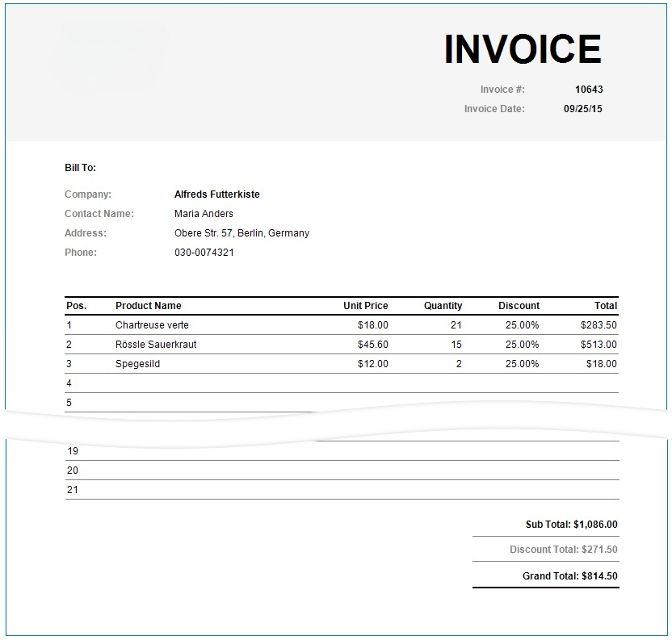Click the 'Invoice Date:' label

[x=494, y=109]
